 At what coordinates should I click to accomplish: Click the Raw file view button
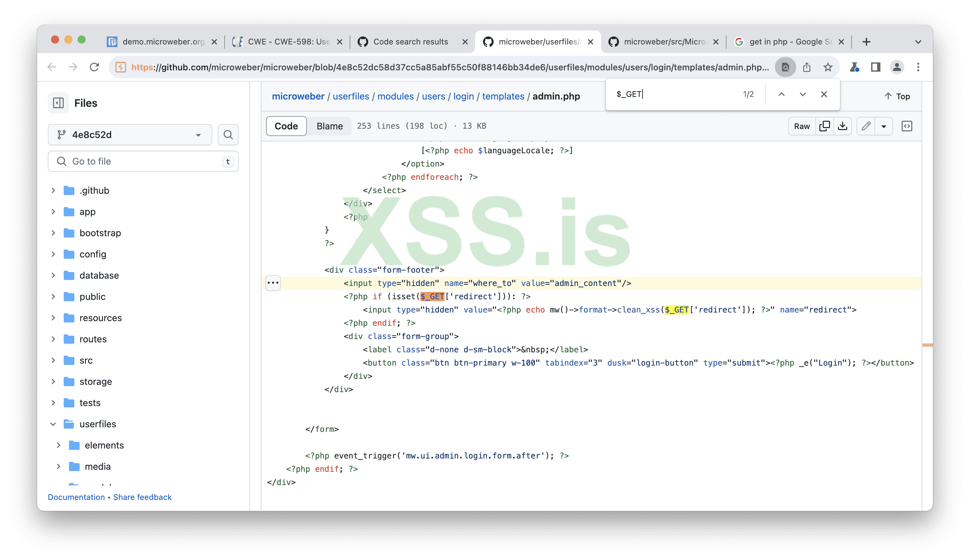tap(801, 126)
